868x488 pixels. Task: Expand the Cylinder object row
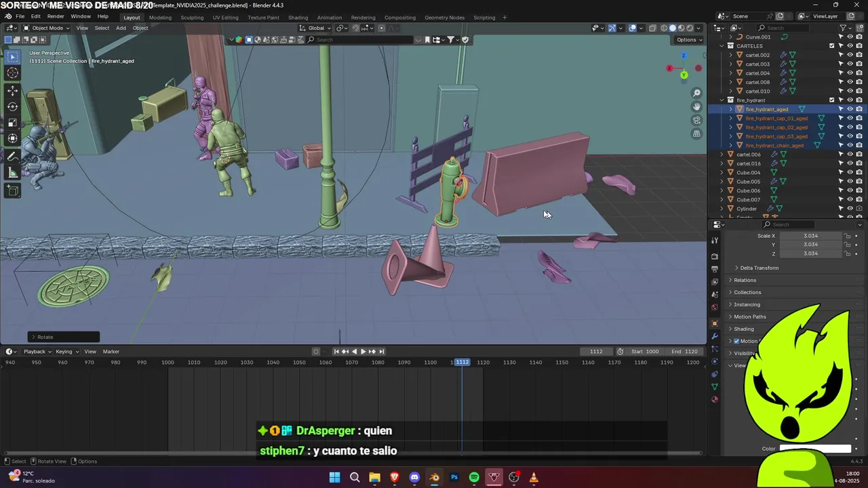pos(722,209)
